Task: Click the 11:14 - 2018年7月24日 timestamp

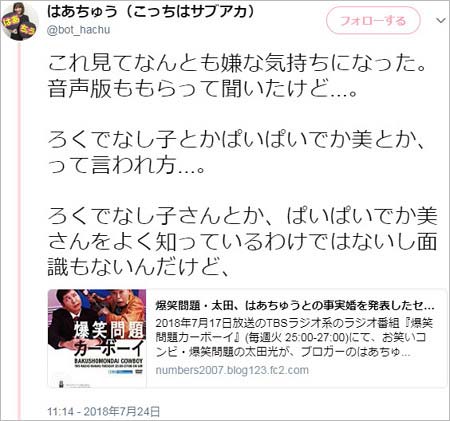Action: point(103,411)
